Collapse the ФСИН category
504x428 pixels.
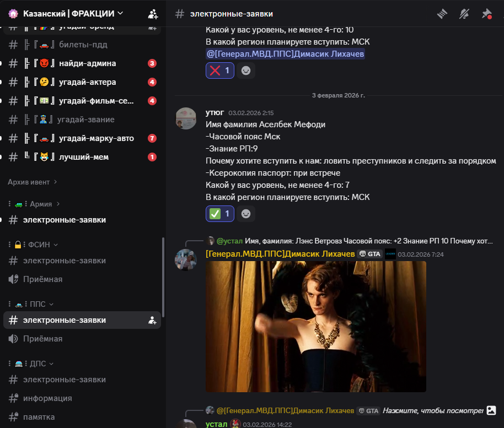(40, 245)
